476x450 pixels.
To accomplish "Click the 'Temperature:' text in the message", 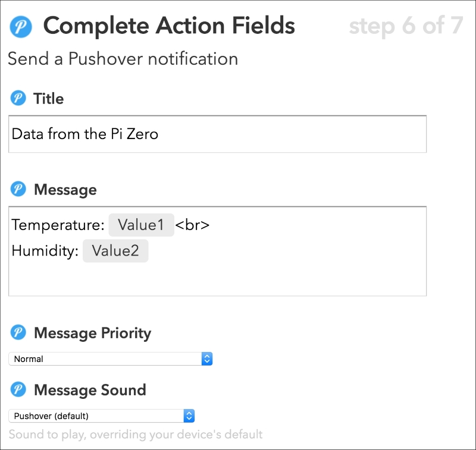I will 58,225.
